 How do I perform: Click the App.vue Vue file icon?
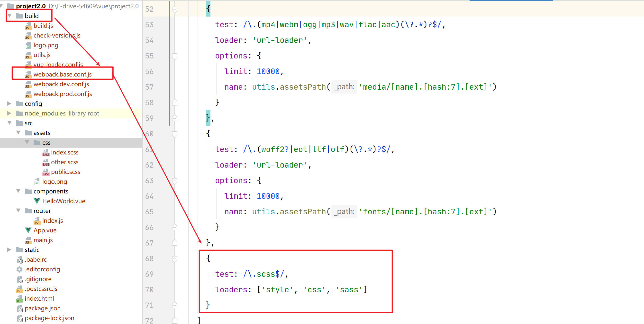[28, 230]
